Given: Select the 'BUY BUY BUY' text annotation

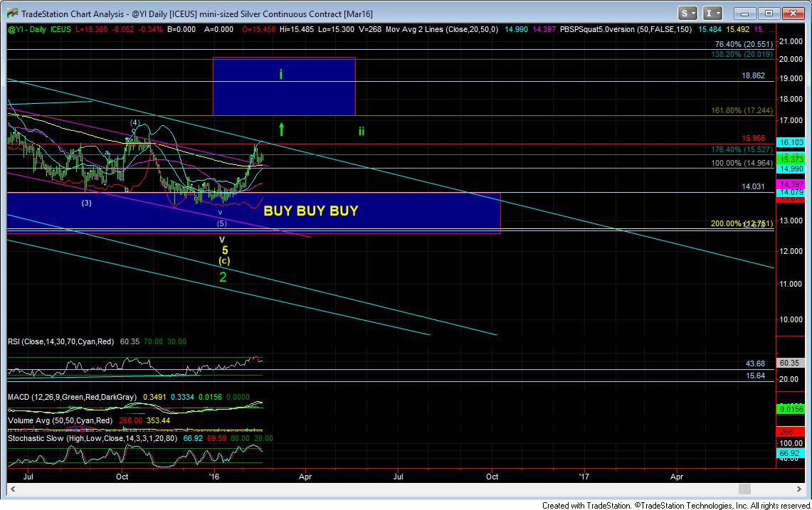Looking at the screenshot, I should (311, 211).
